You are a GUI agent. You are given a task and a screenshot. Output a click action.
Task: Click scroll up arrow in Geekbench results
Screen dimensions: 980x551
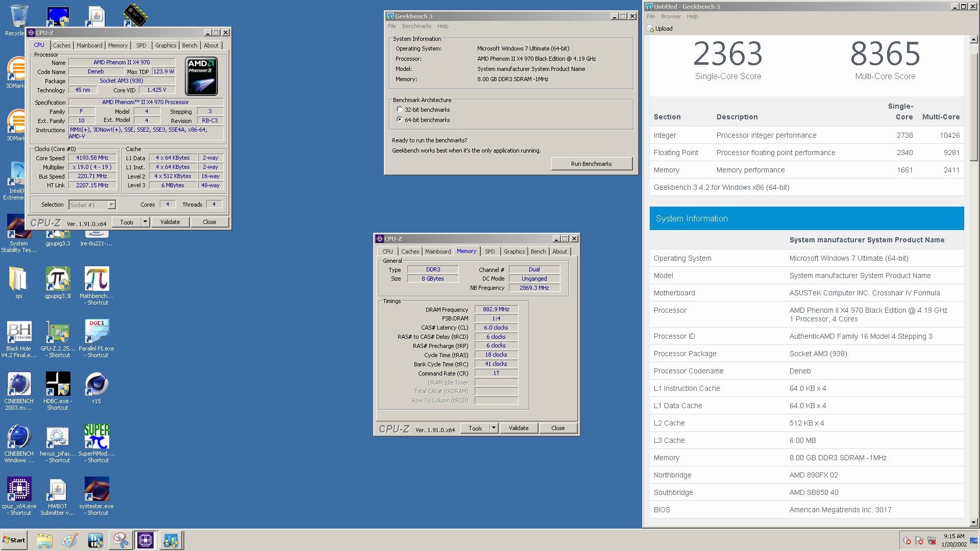click(973, 39)
